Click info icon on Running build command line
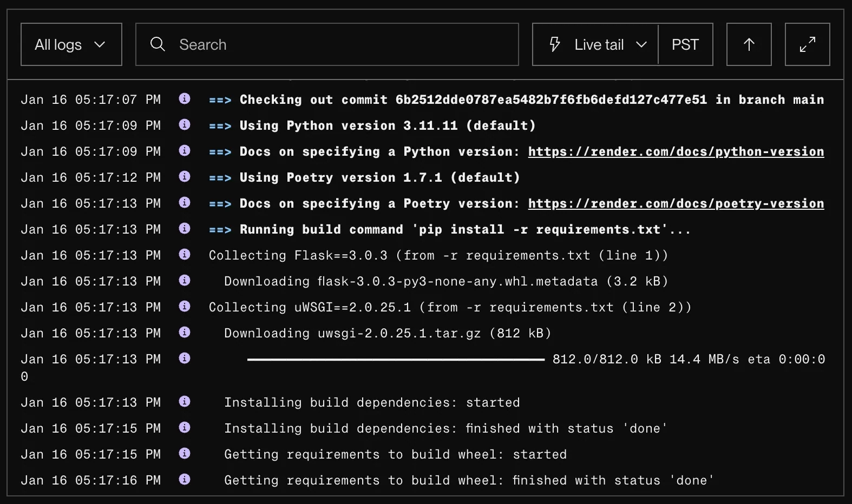 pos(185,228)
